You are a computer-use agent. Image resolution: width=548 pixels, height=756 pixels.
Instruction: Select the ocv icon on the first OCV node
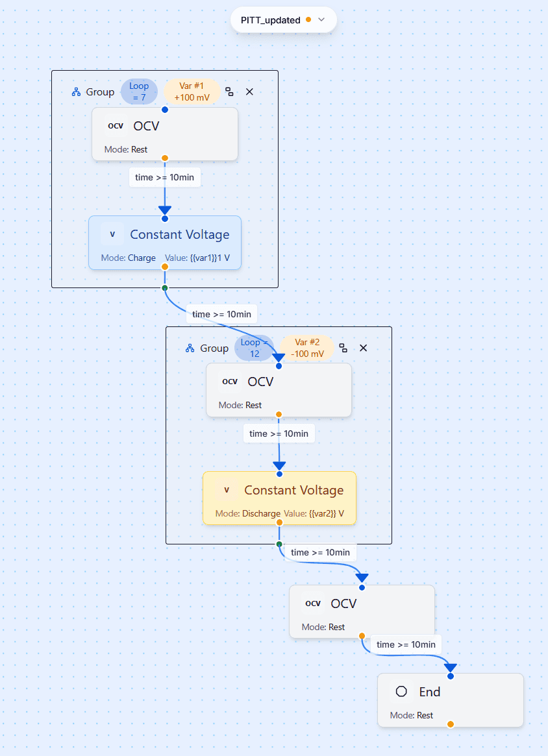tap(116, 125)
